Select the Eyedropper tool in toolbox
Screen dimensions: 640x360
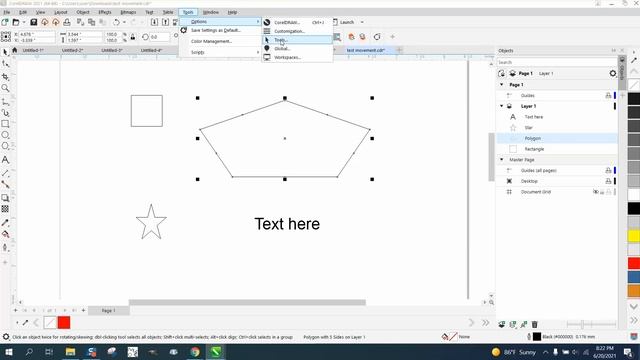click(5, 223)
